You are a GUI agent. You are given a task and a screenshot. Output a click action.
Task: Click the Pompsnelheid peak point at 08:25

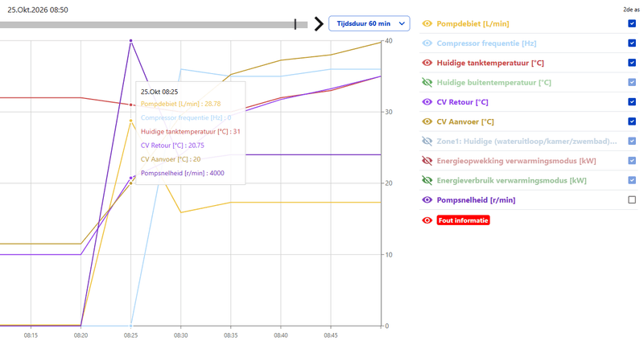coord(131,41)
